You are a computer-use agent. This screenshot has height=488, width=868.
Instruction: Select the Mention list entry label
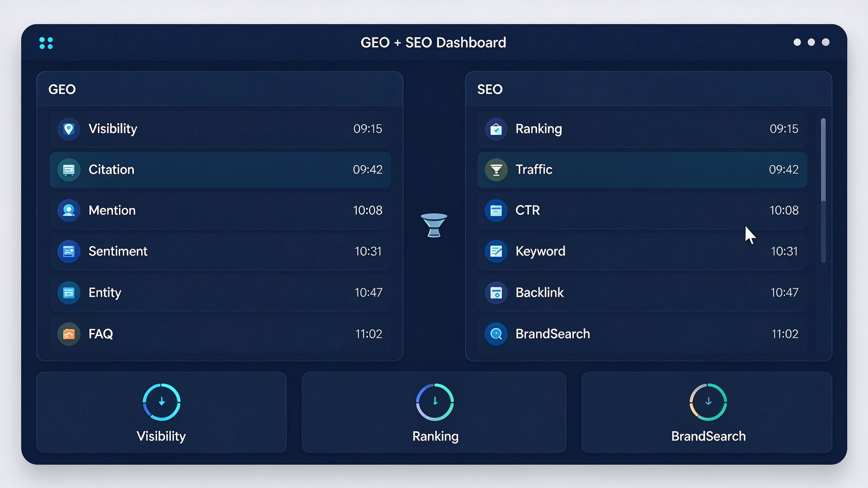coord(112,211)
